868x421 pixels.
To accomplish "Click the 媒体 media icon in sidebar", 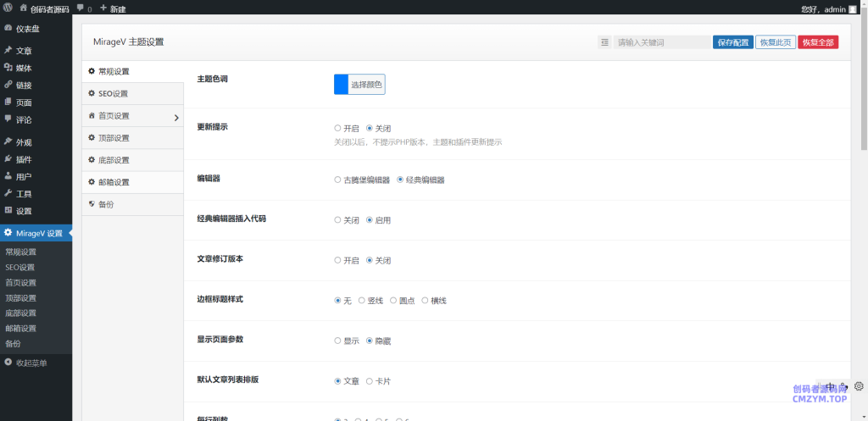I will pos(8,68).
